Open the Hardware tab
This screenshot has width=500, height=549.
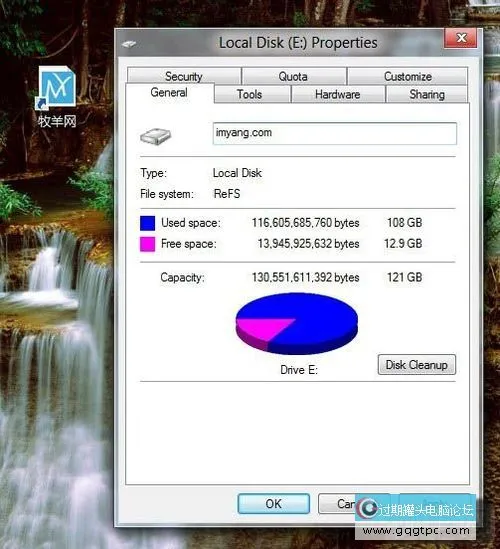pos(338,94)
